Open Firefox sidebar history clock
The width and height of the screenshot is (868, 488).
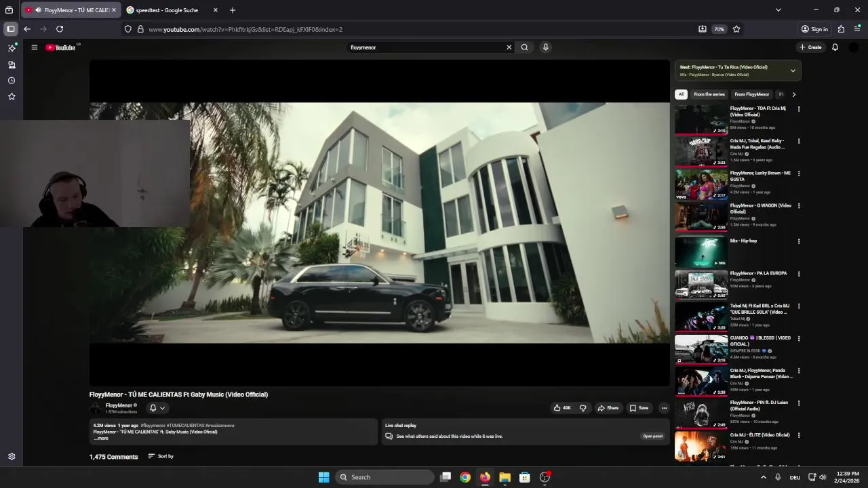(x=12, y=81)
